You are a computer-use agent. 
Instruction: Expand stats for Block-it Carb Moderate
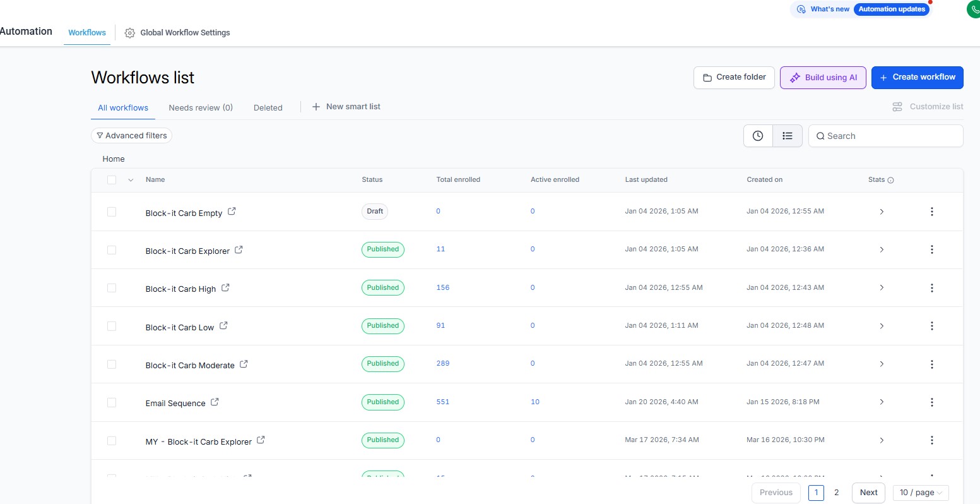coord(882,364)
